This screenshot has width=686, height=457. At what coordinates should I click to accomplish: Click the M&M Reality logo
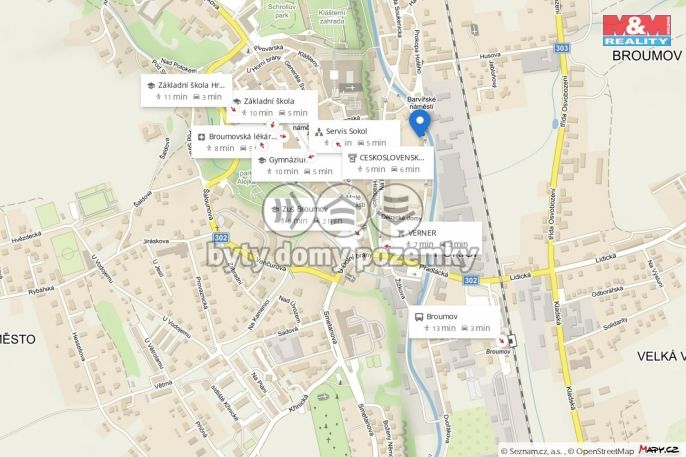pyautogui.click(x=637, y=30)
